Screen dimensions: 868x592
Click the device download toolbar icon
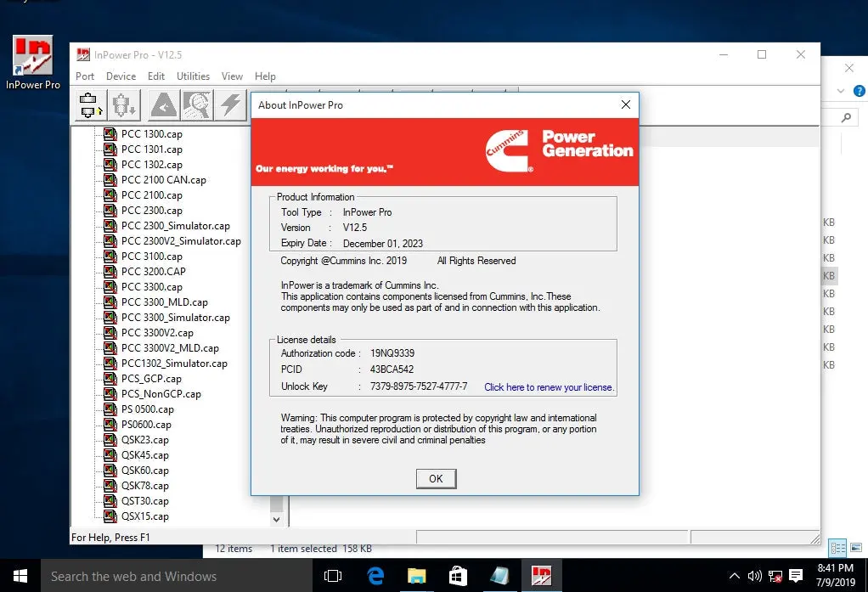124,105
